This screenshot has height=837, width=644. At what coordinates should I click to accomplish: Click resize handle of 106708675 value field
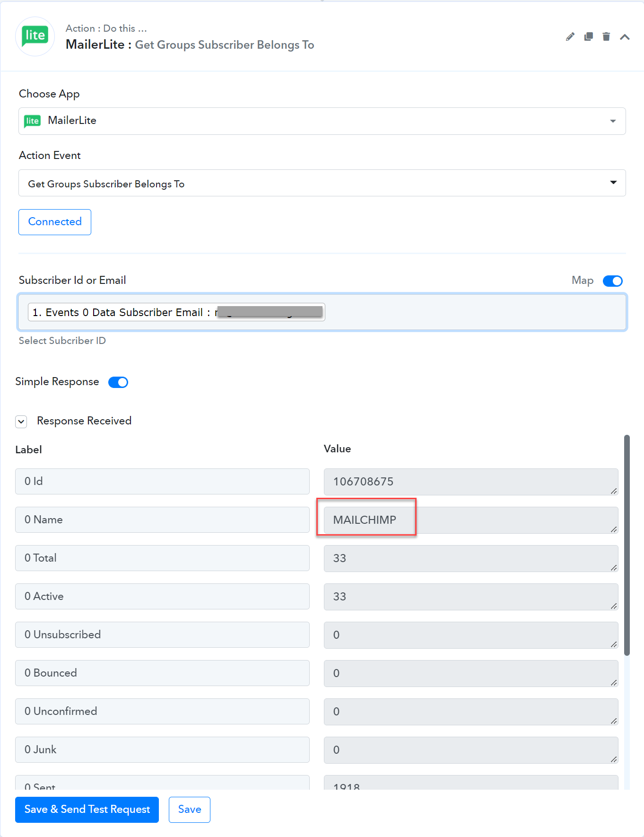[x=614, y=491]
